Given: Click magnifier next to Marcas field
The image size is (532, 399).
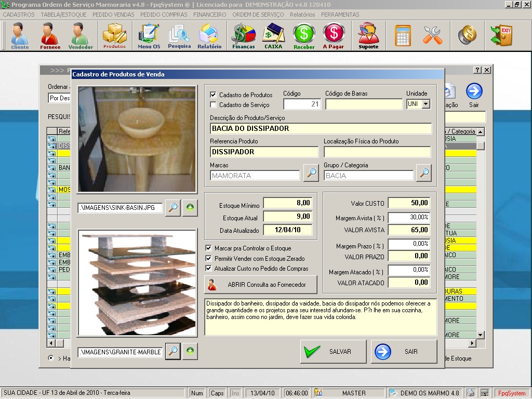Looking at the screenshot, I should coord(311,174).
